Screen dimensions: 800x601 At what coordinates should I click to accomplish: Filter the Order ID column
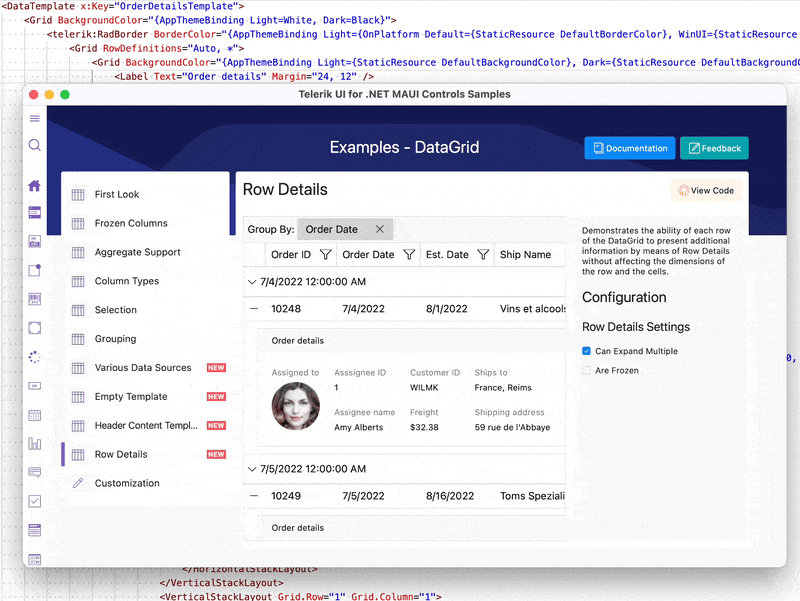[326, 255]
